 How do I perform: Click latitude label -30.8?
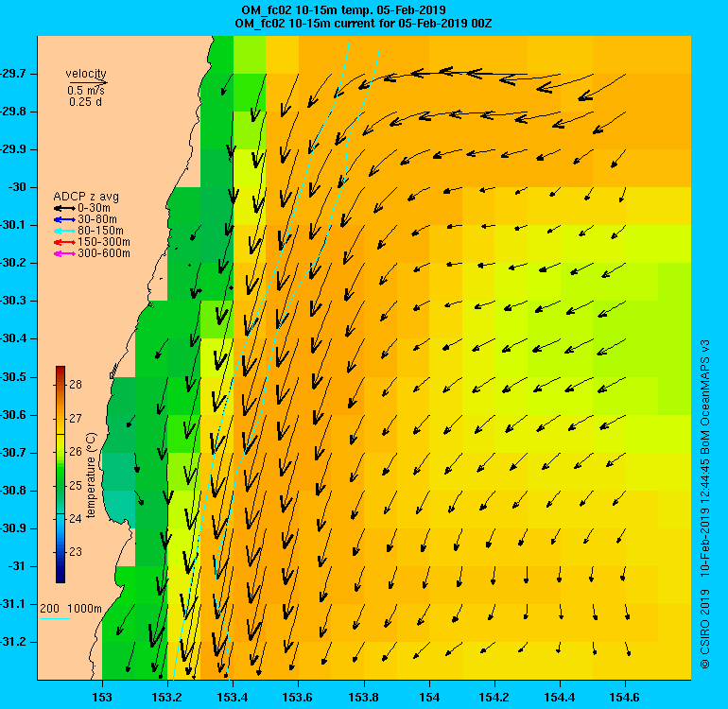click(13, 491)
